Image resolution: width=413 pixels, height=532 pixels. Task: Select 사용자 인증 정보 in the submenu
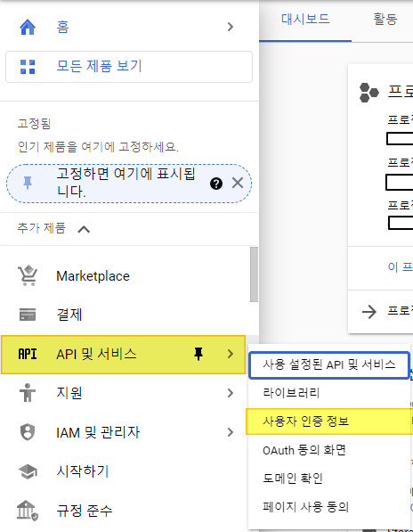(x=329, y=422)
